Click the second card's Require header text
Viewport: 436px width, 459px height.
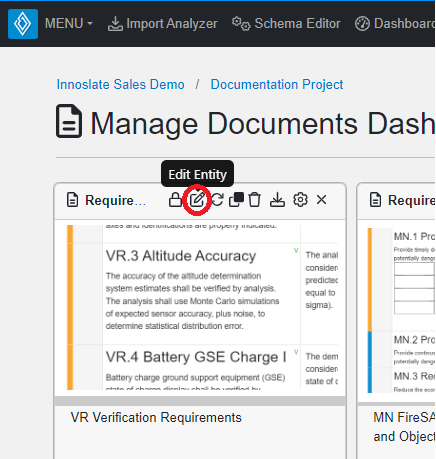[412, 200]
